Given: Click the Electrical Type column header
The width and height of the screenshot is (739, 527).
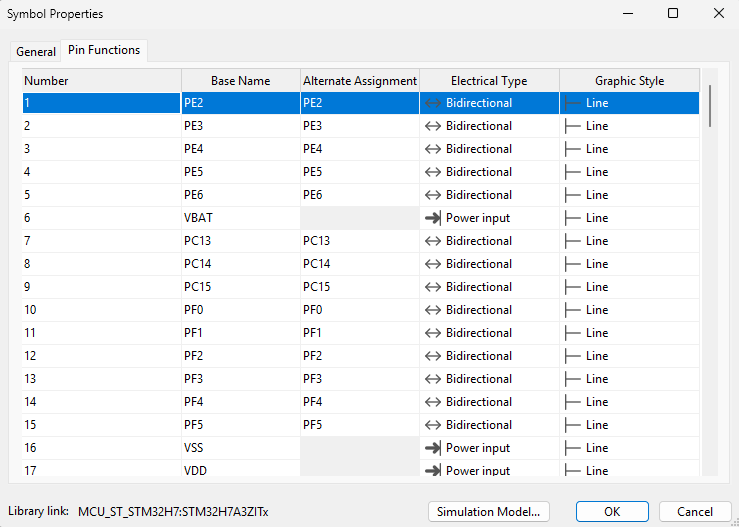Looking at the screenshot, I should click(x=489, y=81).
